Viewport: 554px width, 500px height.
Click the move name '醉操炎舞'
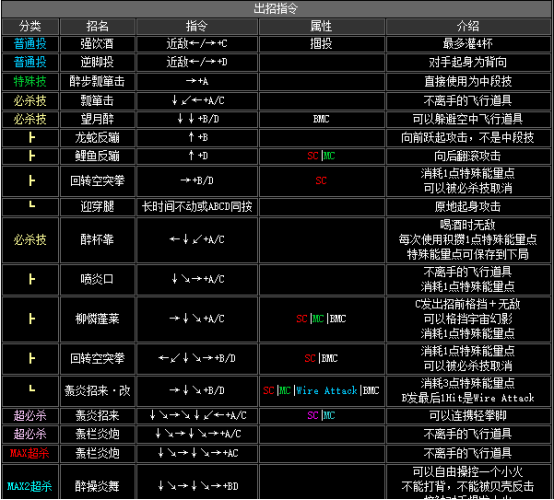click(97, 487)
